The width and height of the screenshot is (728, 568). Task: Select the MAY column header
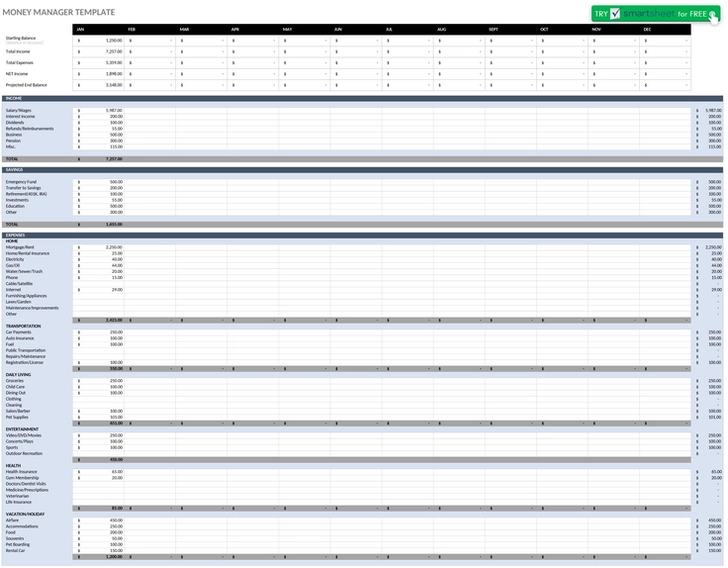287,30
